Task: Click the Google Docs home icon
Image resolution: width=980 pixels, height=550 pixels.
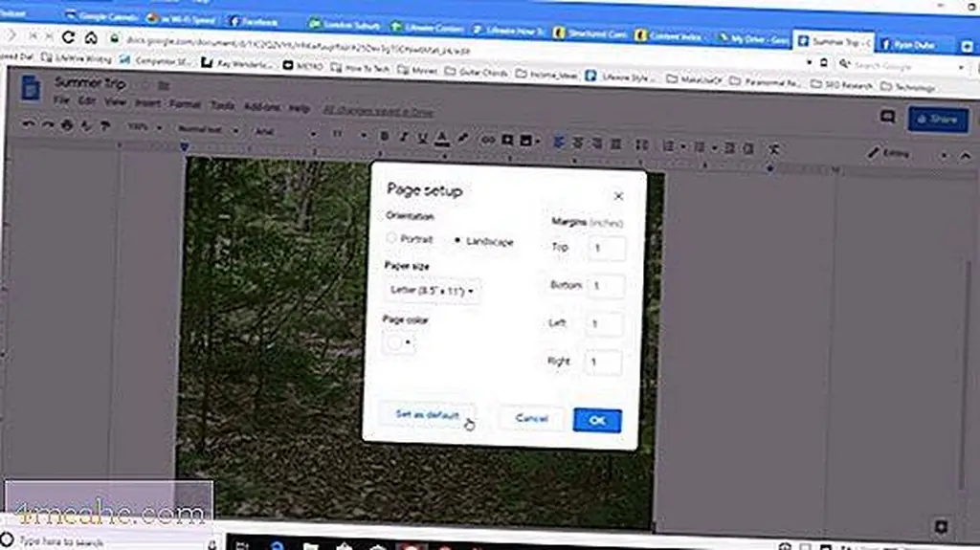Action: 31,88
